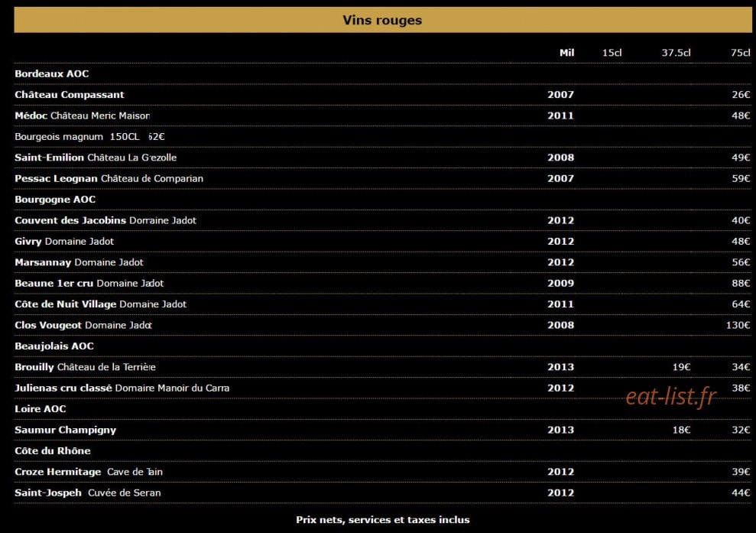The image size is (756, 533).
Task: Select 'Saint-Jospeh Cuvée de Seran' name
Action: point(88,493)
